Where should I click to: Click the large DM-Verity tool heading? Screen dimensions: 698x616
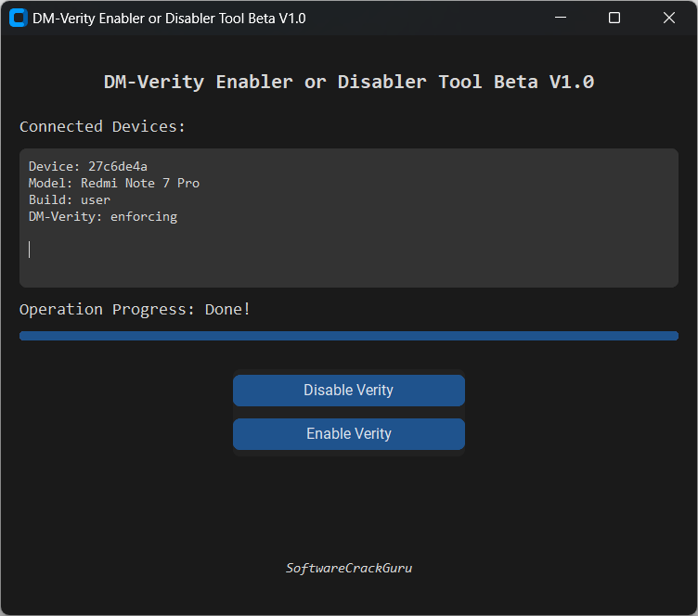pyautogui.click(x=349, y=82)
